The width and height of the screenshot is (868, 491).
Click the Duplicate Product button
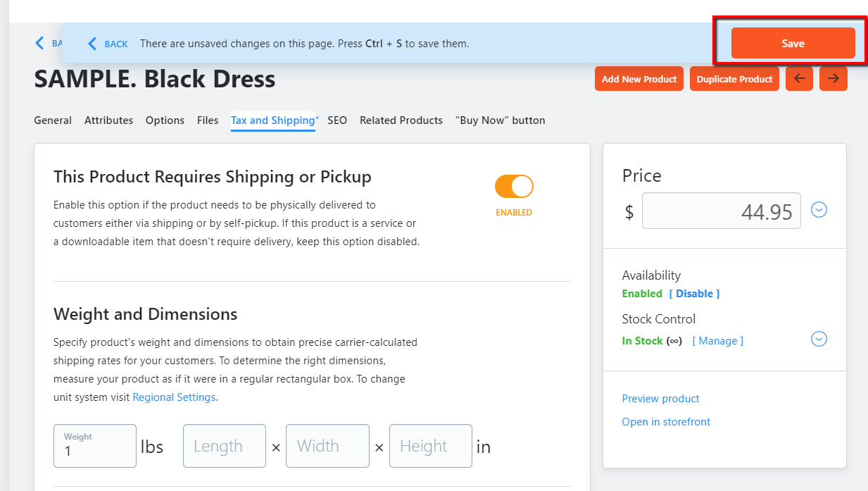(734, 79)
